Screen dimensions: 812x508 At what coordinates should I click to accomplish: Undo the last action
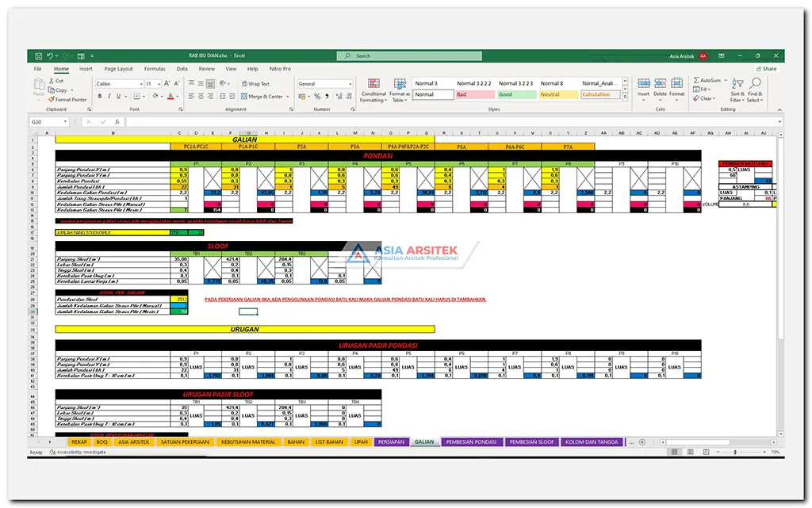pyautogui.click(x=50, y=55)
